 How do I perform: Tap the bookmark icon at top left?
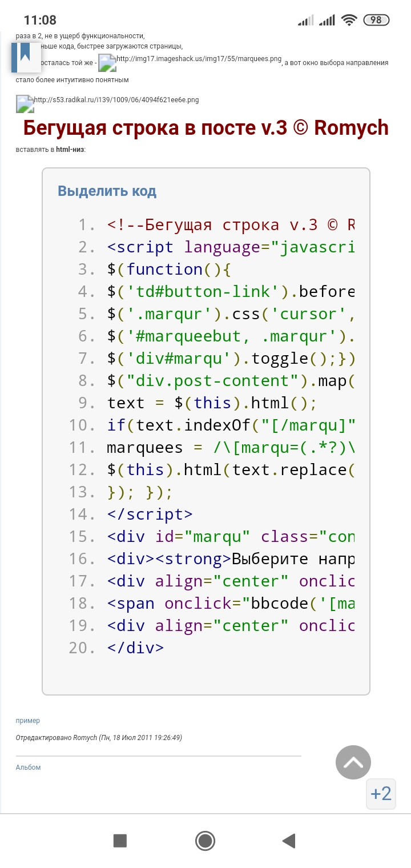25,57
